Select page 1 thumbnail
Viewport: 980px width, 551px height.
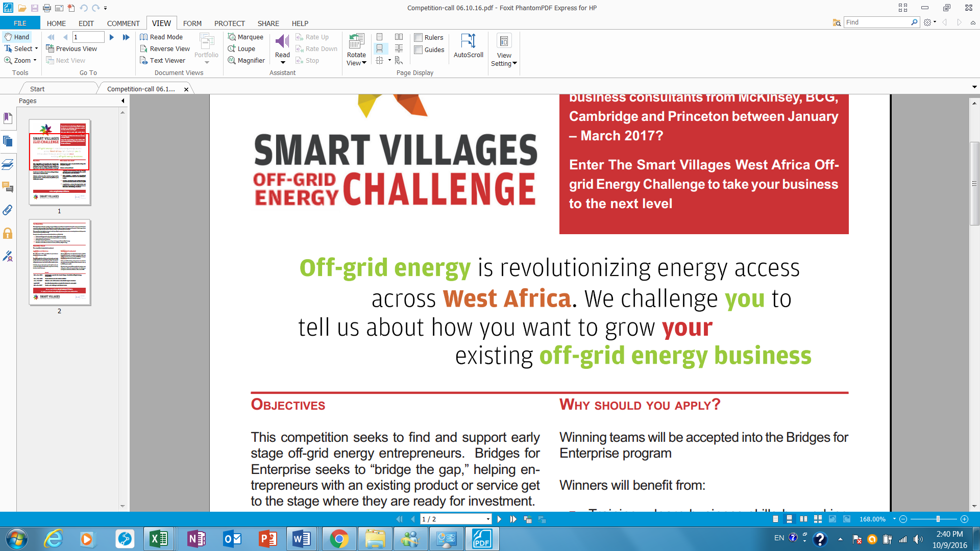click(x=60, y=162)
